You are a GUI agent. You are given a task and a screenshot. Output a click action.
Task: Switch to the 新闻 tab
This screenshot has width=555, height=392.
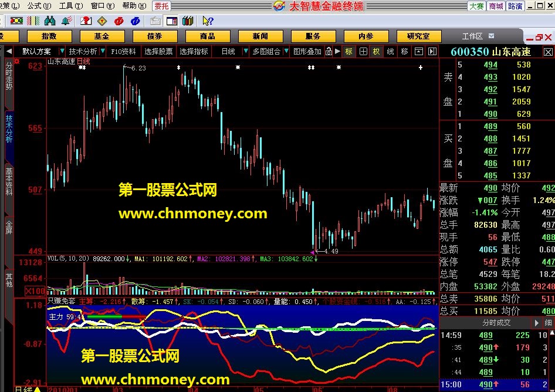coord(260,36)
